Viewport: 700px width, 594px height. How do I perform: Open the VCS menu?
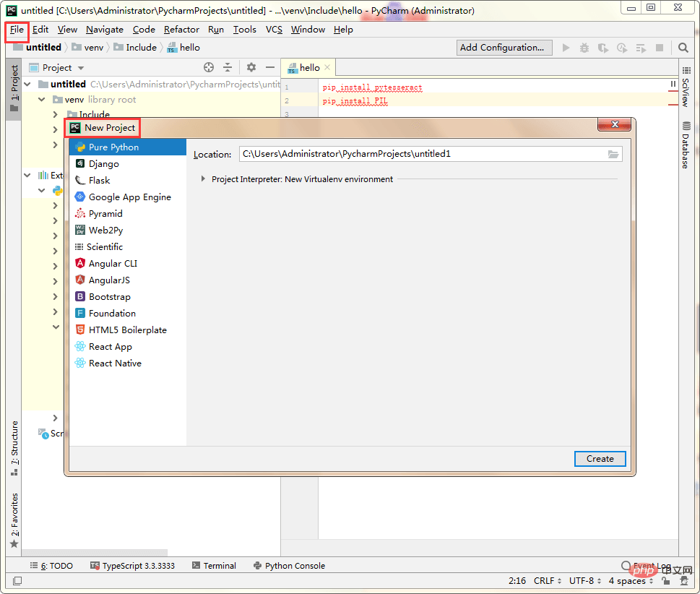pyautogui.click(x=274, y=30)
